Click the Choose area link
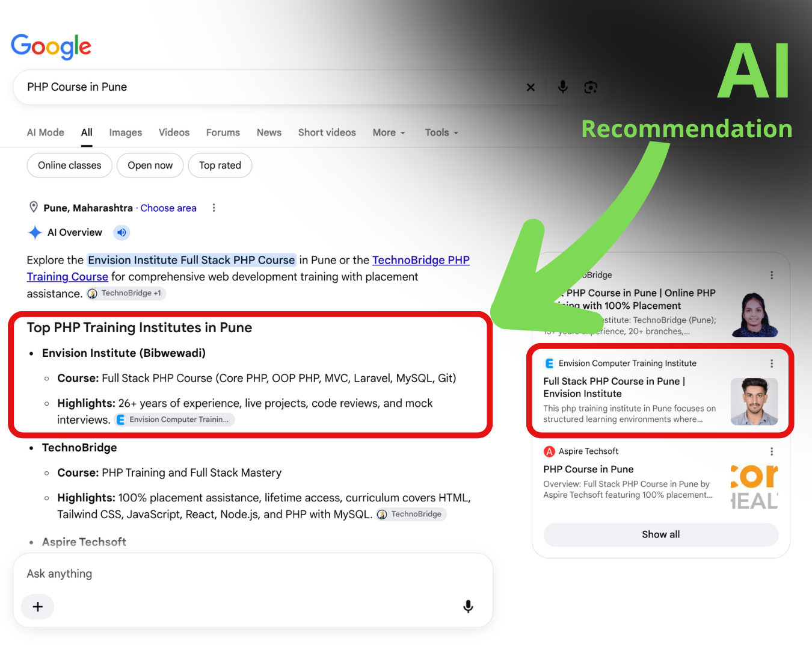812x650 pixels. [168, 208]
